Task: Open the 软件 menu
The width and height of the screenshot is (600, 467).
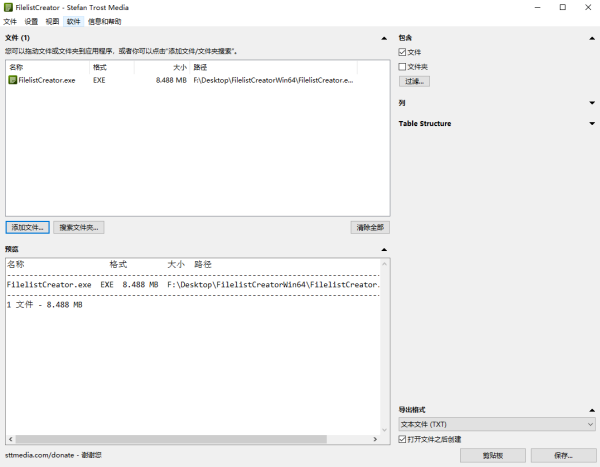Action: pyautogui.click(x=73, y=21)
